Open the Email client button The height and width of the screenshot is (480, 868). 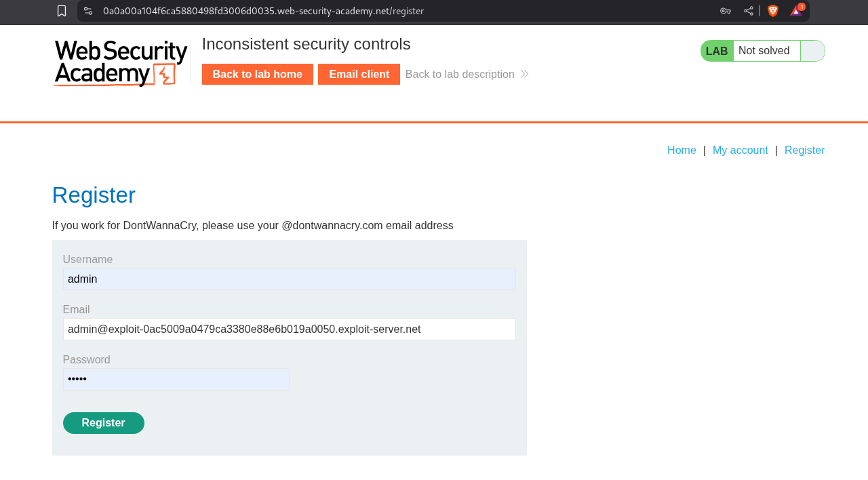(x=359, y=75)
